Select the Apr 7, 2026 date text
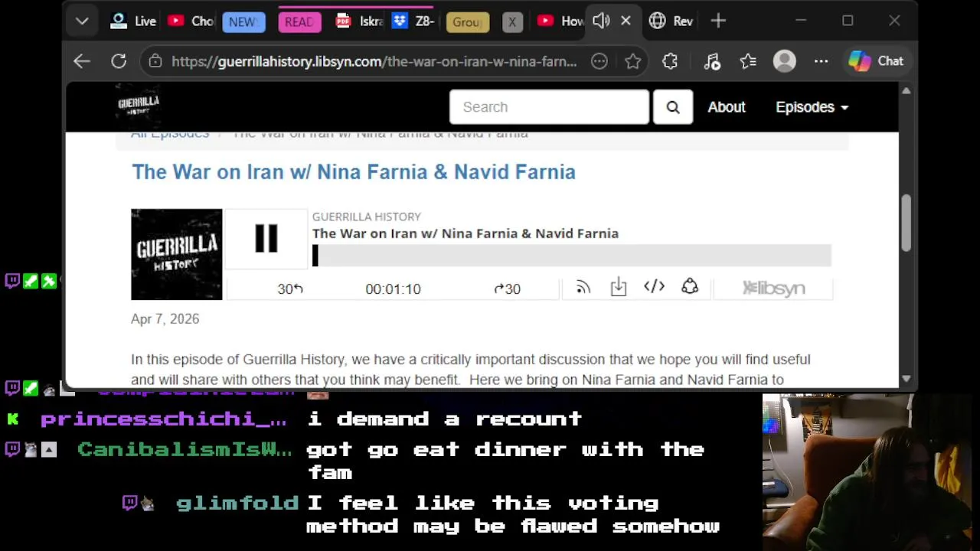 165,319
